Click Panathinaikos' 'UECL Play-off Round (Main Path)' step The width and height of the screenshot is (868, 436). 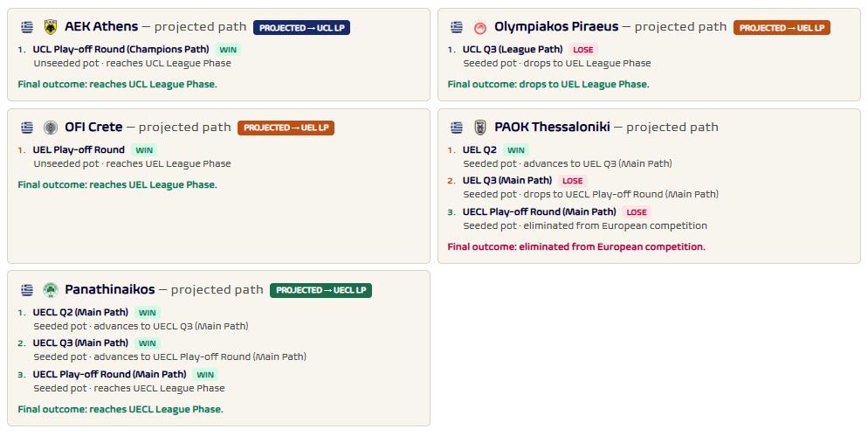click(110, 374)
